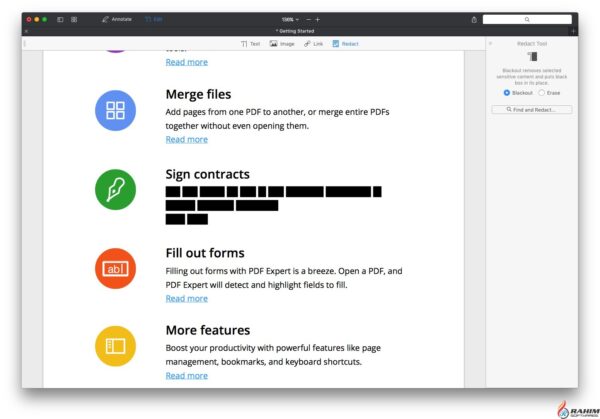Open Find and Redact search
Screen dimensions: 600x419
pyautogui.click(x=532, y=110)
